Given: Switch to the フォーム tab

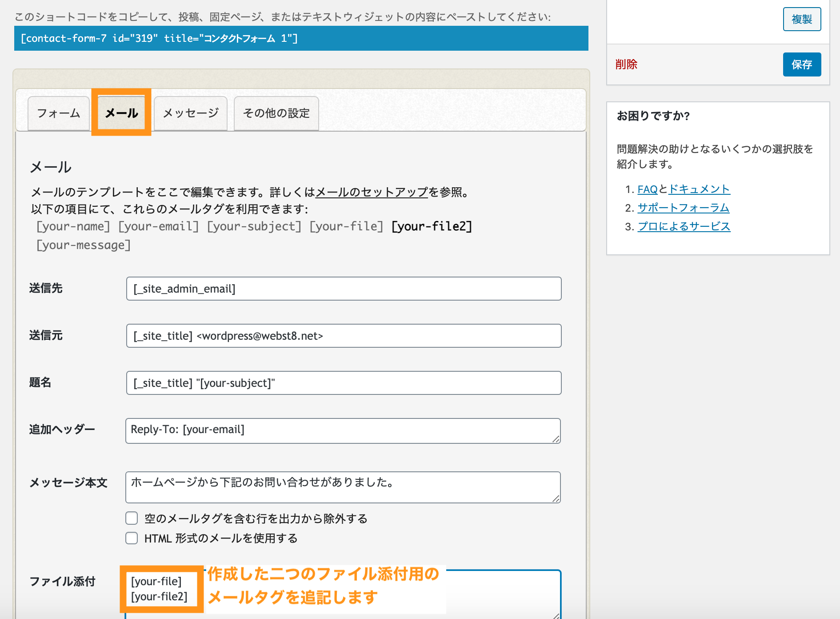Looking at the screenshot, I should click(x=58, y=113).
